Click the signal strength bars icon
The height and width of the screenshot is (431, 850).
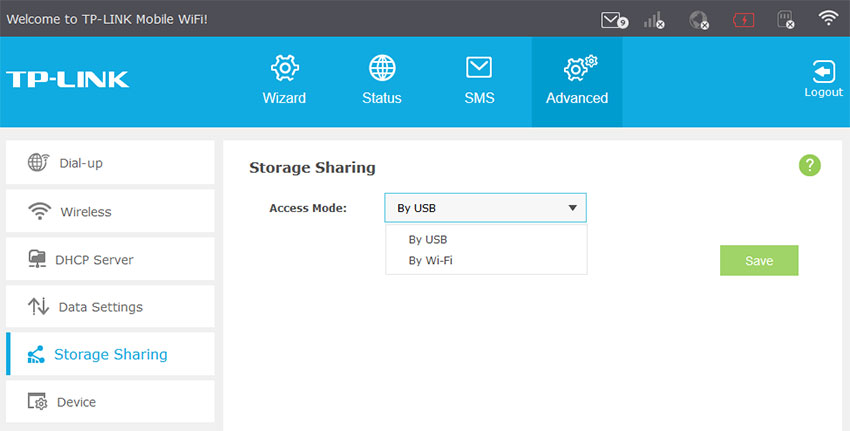pyautogui.click(x=654, y=21)
